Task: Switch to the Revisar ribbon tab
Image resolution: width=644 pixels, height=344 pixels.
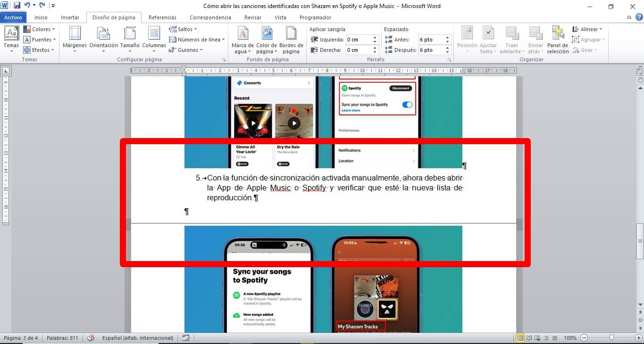Action: coord(253,17)
